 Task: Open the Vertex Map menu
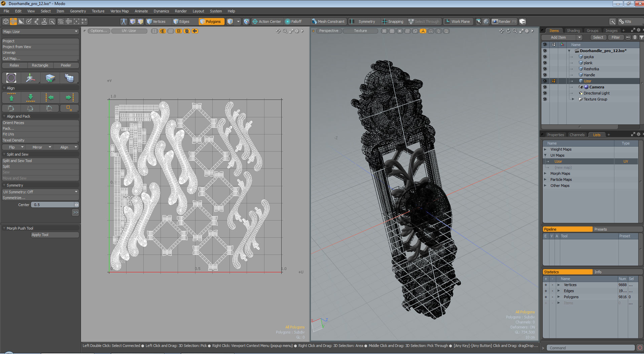tap(119, 11)
